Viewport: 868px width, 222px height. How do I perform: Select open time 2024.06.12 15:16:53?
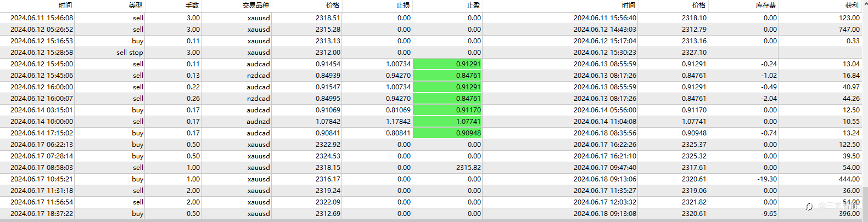click(42, 41)
